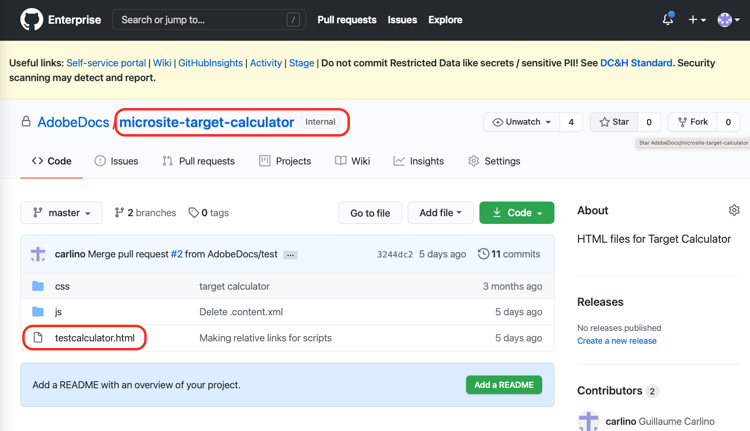
Task: Click Create a new release link
Action: coord(616,341)
